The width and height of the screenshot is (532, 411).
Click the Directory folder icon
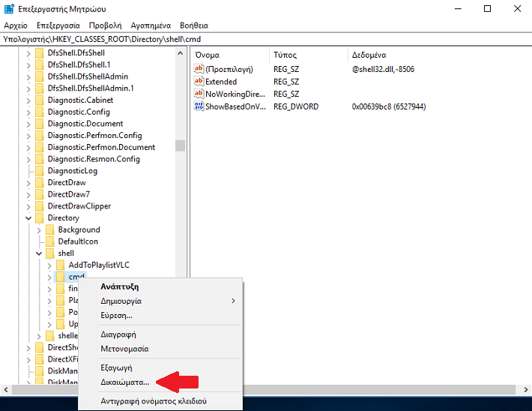pyautogui.click(x=40, y=217)
